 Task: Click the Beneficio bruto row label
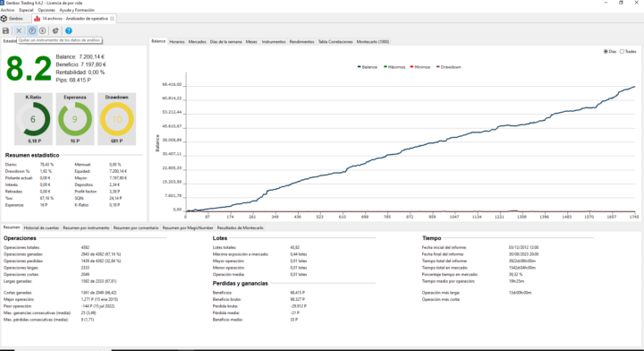coord(226,300)
